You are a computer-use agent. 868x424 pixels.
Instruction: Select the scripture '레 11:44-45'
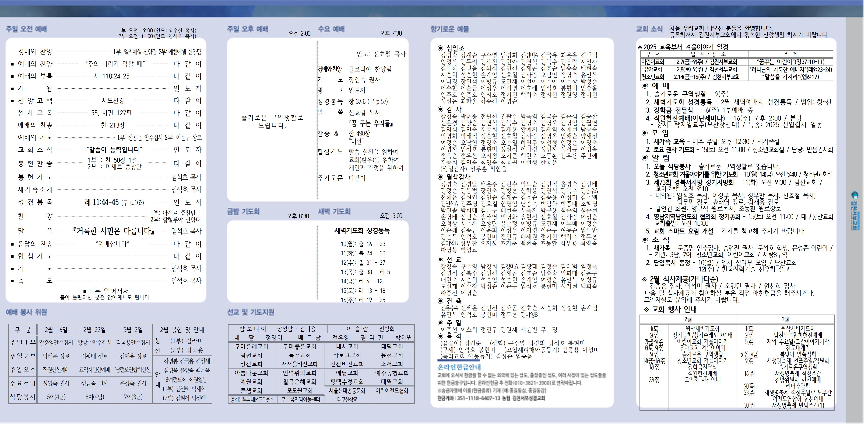(101, 202)
